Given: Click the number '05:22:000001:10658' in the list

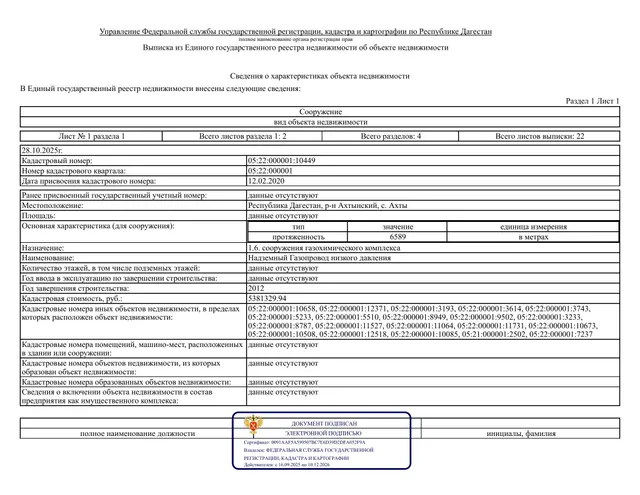Looking at the screenshot, I should click(x=282, y=309).
